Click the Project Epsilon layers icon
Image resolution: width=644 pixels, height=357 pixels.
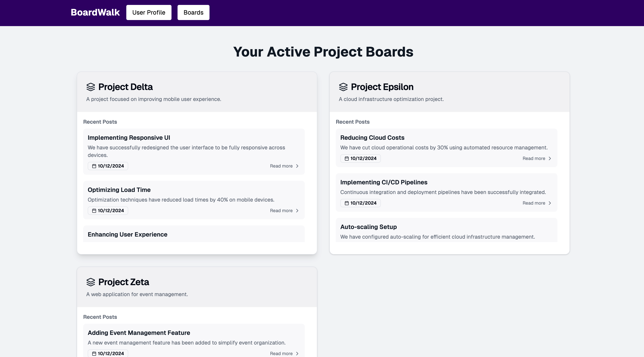pos(343,87)
